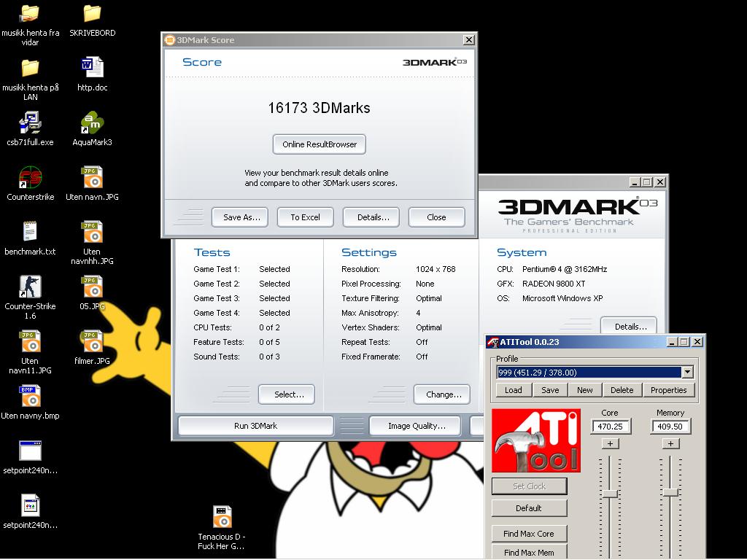The height and width of the screenshot is (560, 747).
Task: Click the Close button in Score dialog
Action: [436, 217]
